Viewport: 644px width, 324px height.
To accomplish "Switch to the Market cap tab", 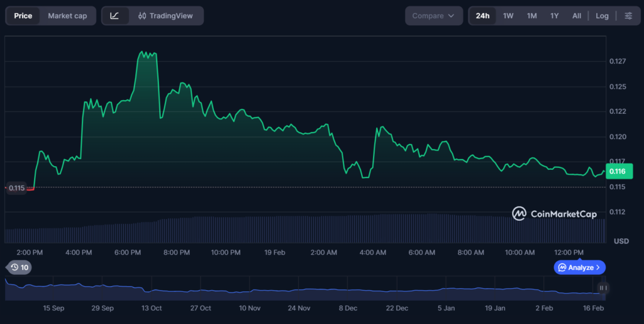I will (67, 16).
